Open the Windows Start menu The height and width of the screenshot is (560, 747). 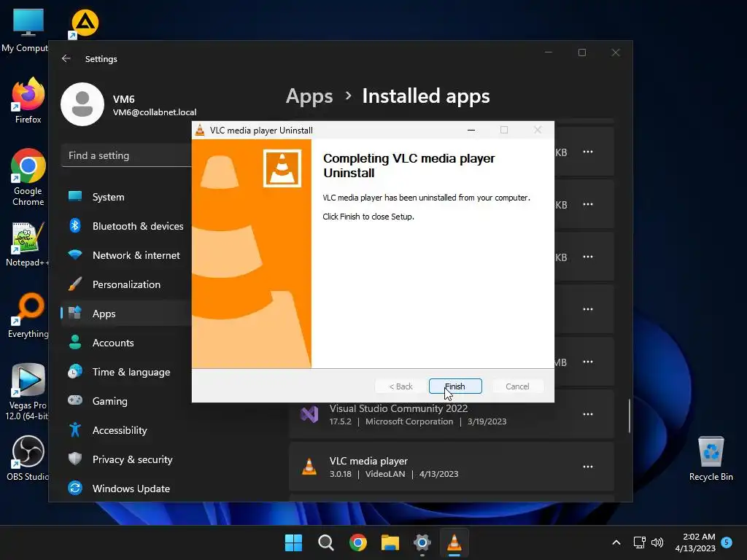tap(293, 542)
